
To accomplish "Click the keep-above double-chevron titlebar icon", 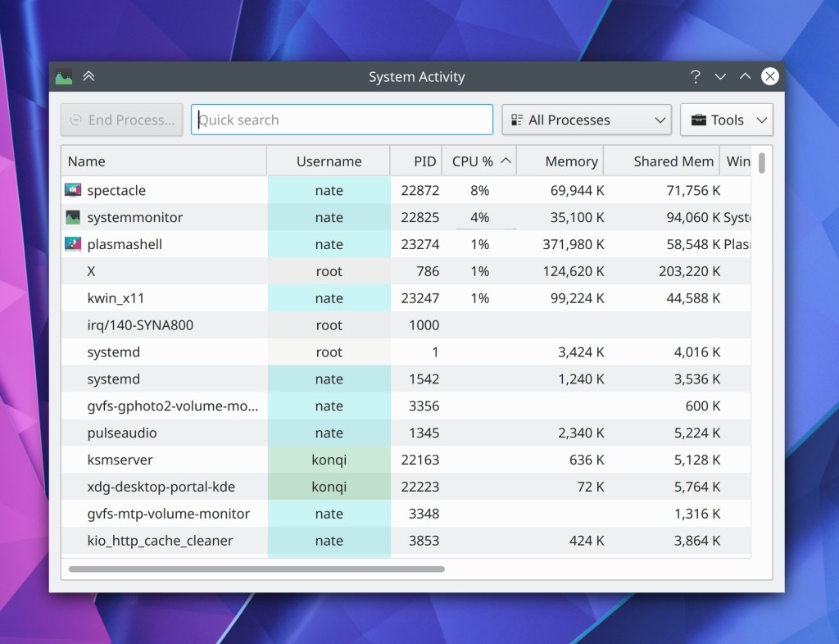I will [88, 77].
